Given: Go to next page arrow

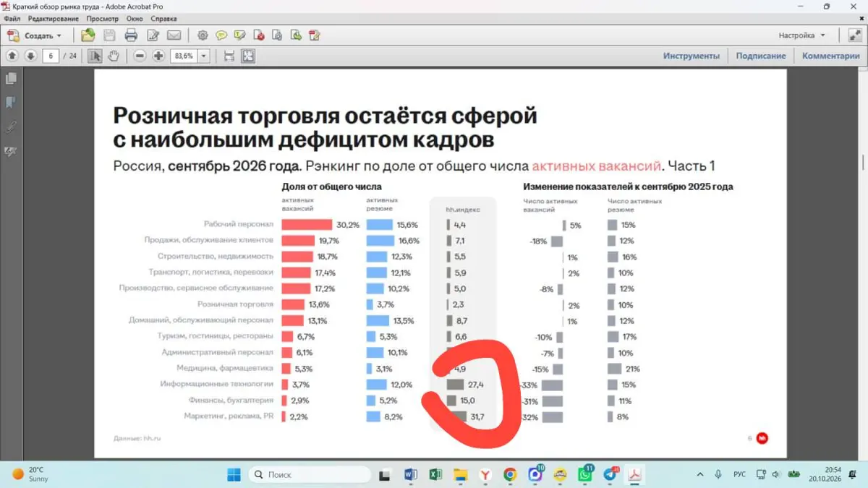Looking at the screenshot, I should click(x=30, y=56).
